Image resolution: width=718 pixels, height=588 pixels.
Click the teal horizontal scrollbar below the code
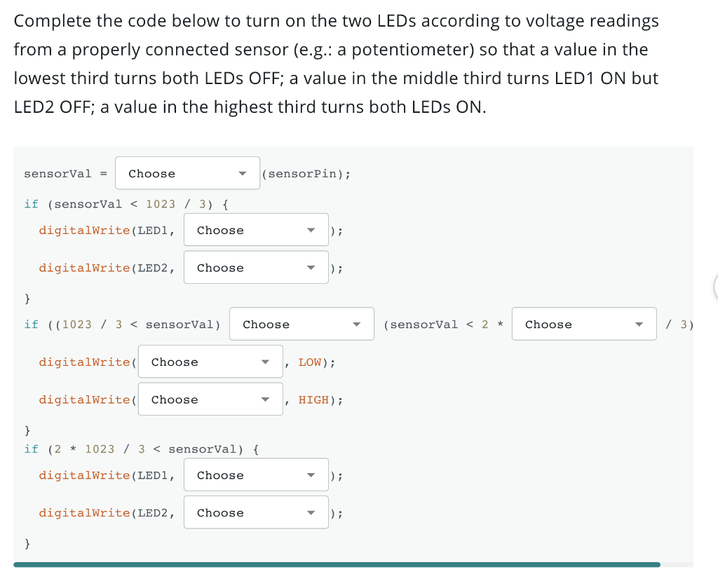[x=337, y=564]
